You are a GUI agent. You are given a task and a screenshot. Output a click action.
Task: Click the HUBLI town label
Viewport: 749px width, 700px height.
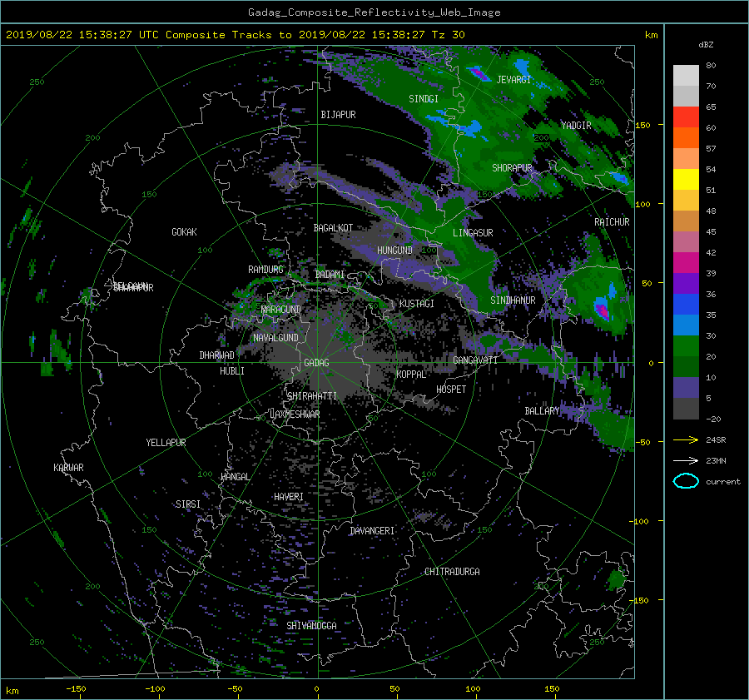[232, 370]
